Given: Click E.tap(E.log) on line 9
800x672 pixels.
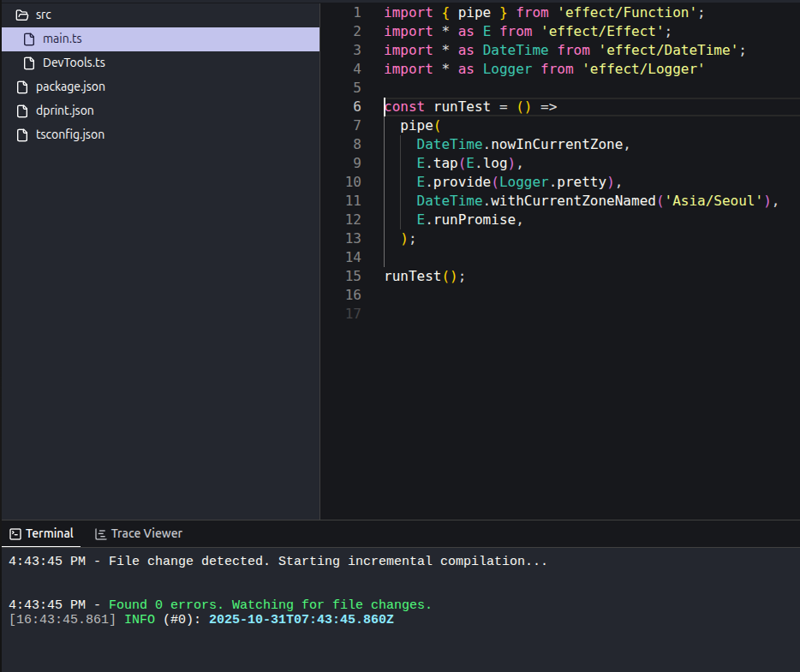Looking at the screenshot, I should 466,164.
